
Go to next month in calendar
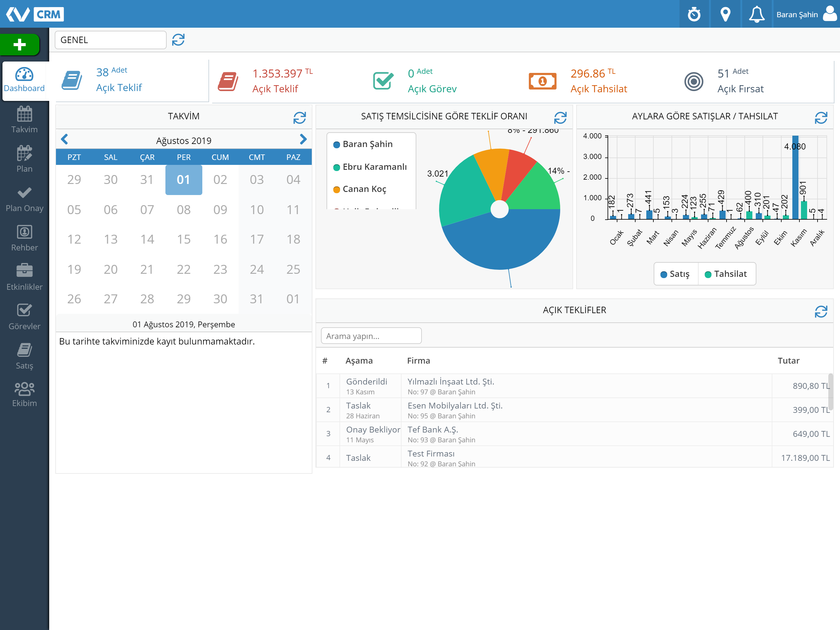[x=303, y=139]
